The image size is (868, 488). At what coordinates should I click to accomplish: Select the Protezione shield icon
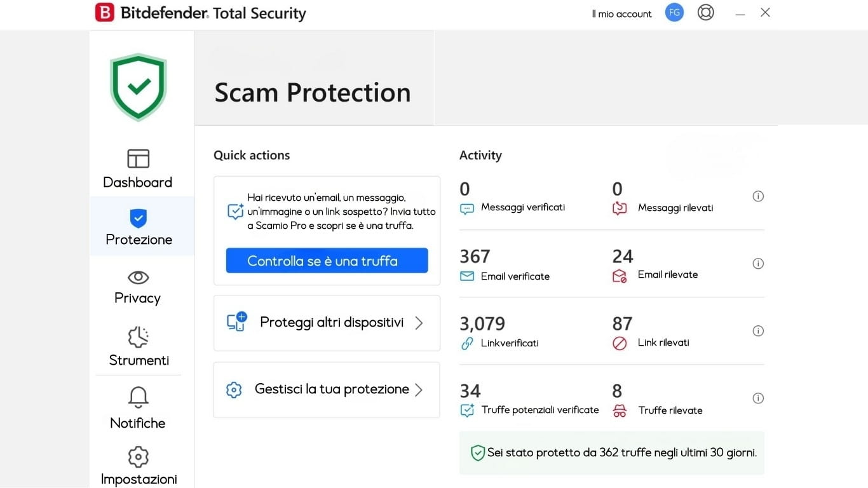click(138, 219)
